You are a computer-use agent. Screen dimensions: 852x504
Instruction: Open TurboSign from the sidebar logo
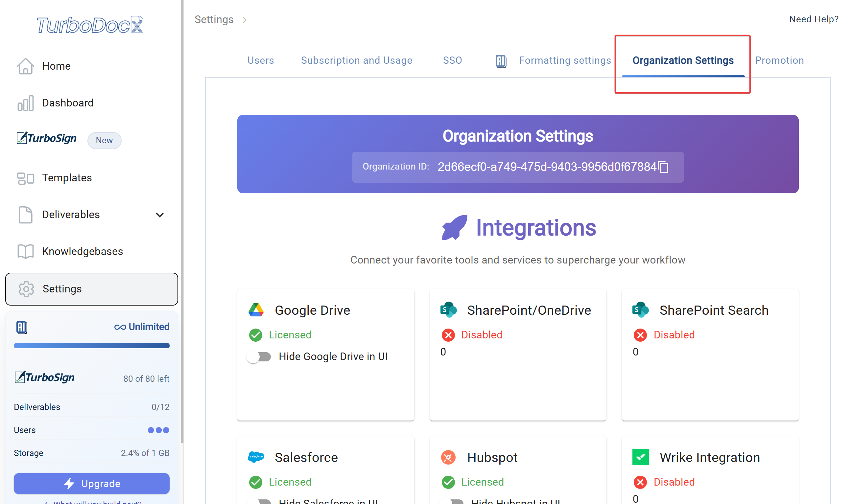[x=47, y=138]
